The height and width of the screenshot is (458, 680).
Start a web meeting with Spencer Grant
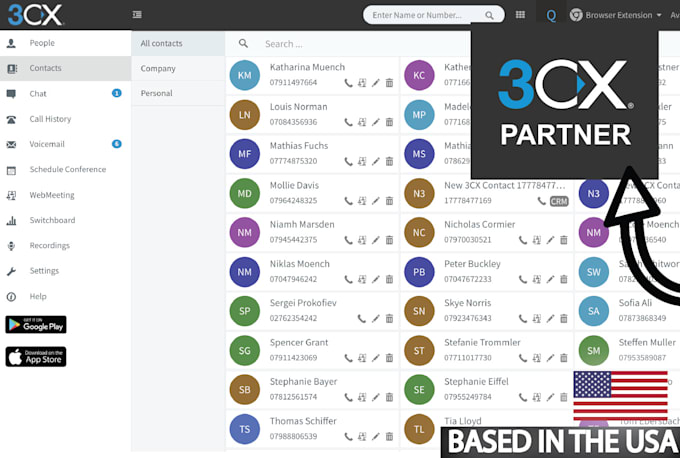(x=362, y=358)
